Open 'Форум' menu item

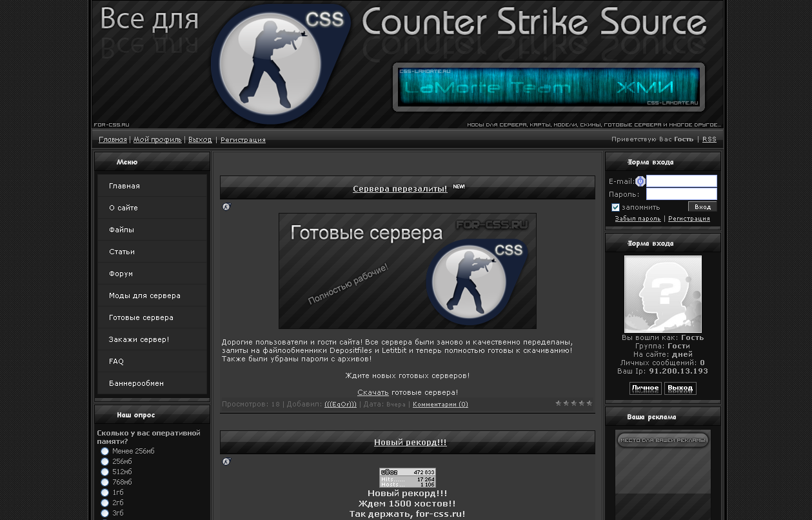[152, 274]
